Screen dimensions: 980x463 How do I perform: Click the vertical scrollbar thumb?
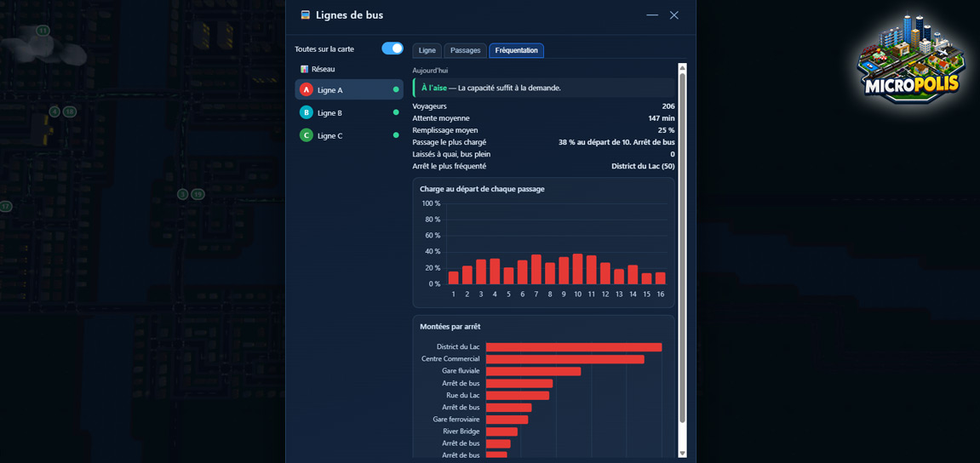pyautogui.click(x=683, y=248)
